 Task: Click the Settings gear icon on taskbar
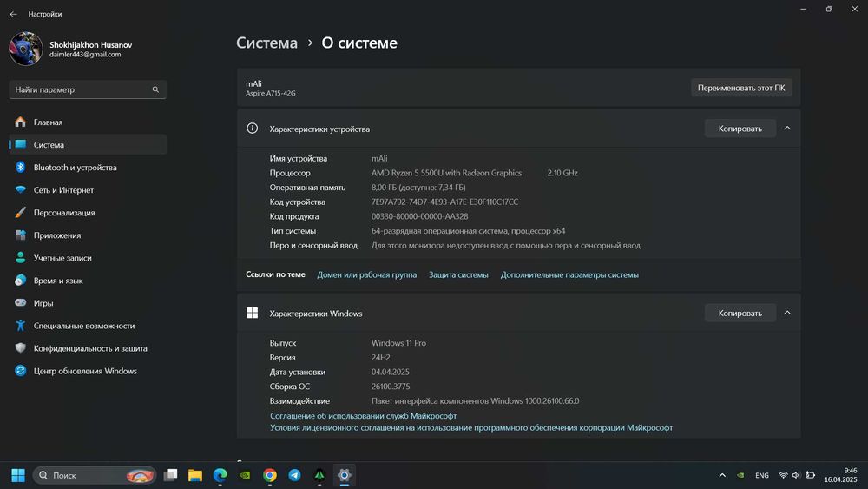point(345,475)
